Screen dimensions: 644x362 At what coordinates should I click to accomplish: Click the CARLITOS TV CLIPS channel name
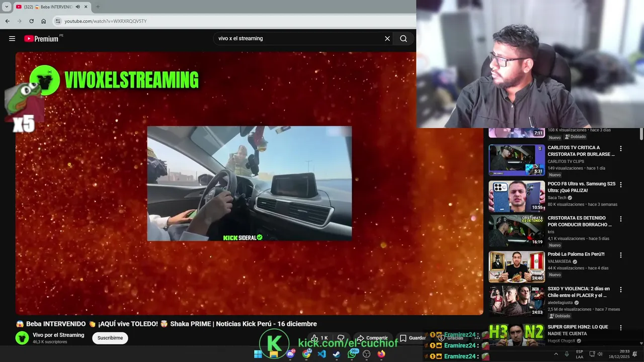pyautogui.click(x=566, y=161)
